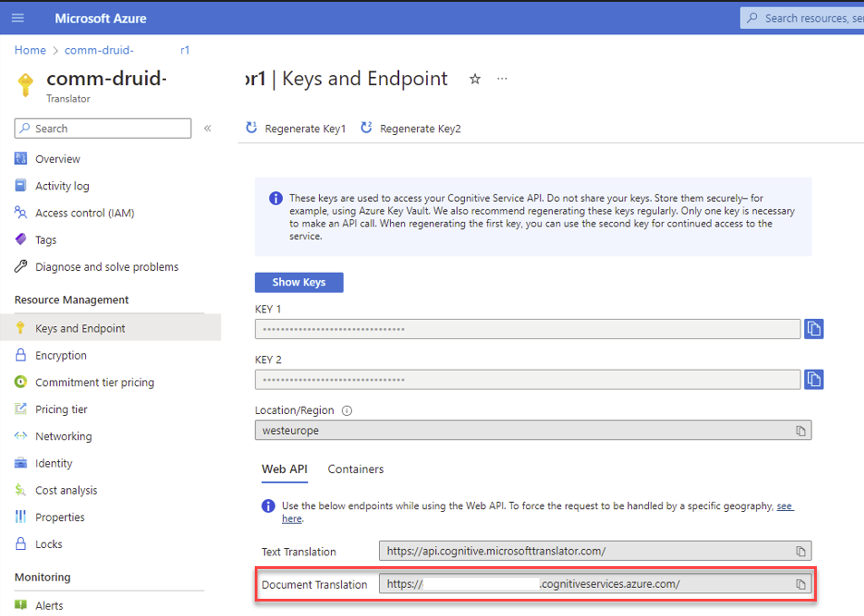Copy KEY 2 to clipboard

[814, 380]
